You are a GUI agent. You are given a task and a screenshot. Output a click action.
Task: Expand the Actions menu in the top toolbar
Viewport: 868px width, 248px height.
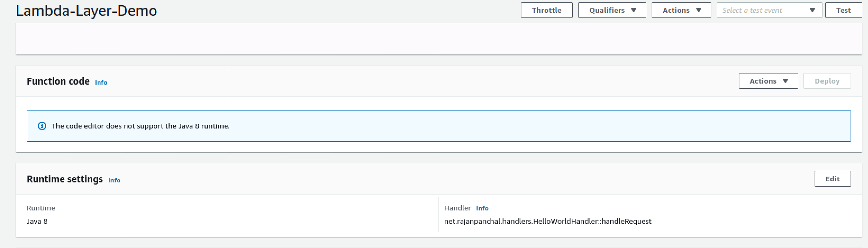[x=681, y=10]
